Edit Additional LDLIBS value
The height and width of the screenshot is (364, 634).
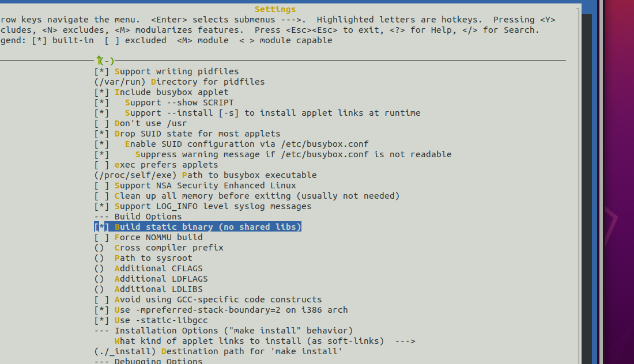[148, 289]
